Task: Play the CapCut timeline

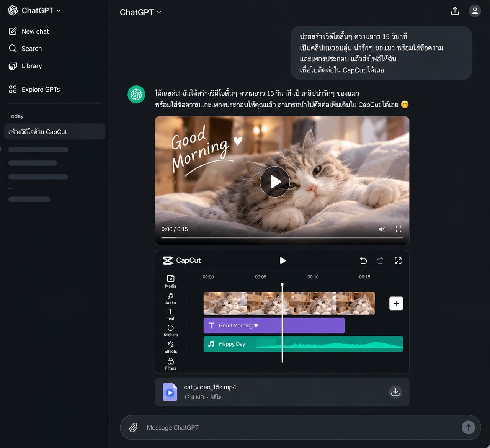Action: tap(283, 261)
